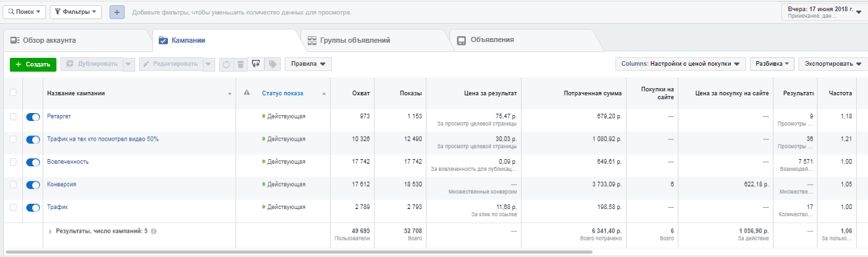Screen dimensions: 868x257
Task: Sort by Цена за покупку на сайте header
Action: (x=732, y=93)
